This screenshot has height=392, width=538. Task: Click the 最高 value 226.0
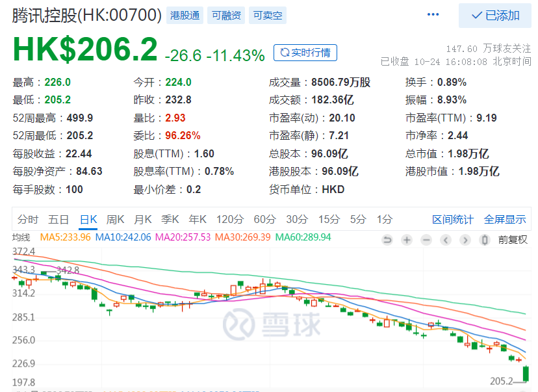coord(57,83)
